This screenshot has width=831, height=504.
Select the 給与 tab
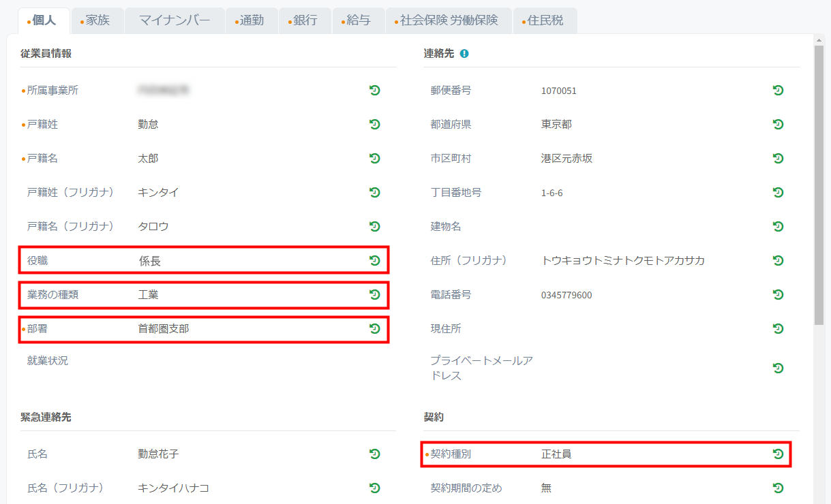[359, 20]
